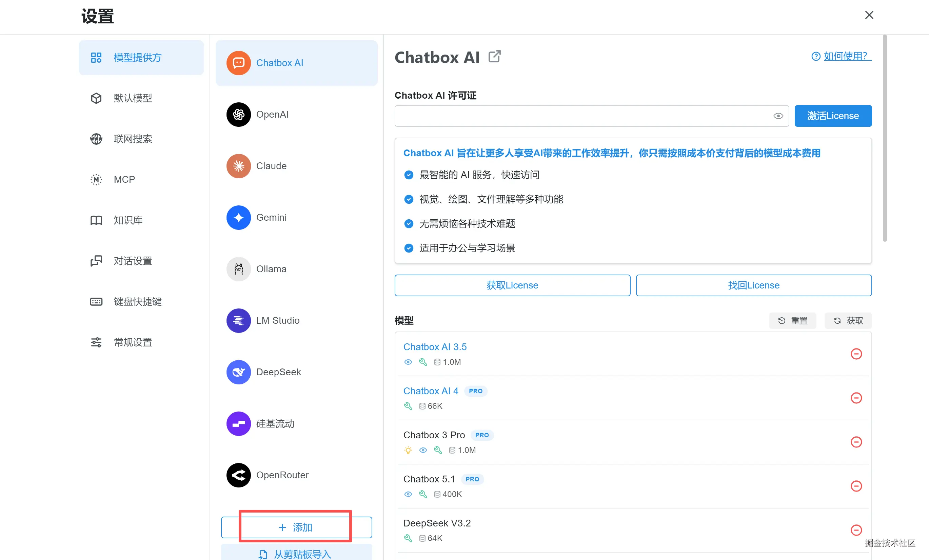Click the wrench icon under DeepSeek V3.2
The width and height of the screenshot is (929, 560).
408,539
